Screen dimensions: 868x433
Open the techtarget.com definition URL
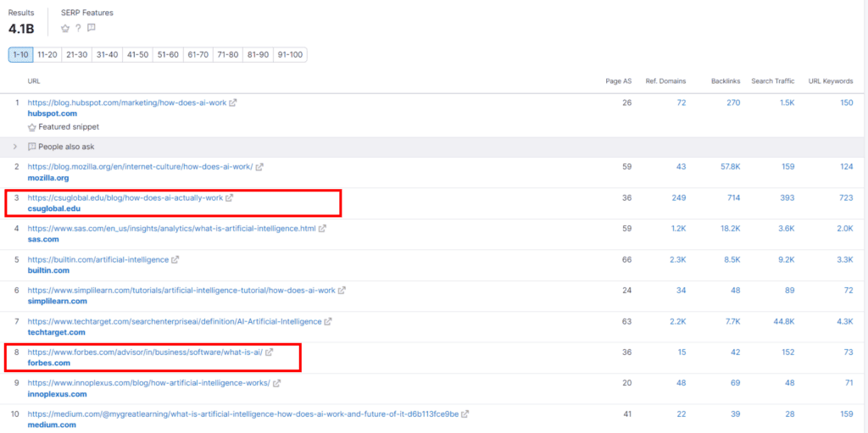tap(175, 321)
